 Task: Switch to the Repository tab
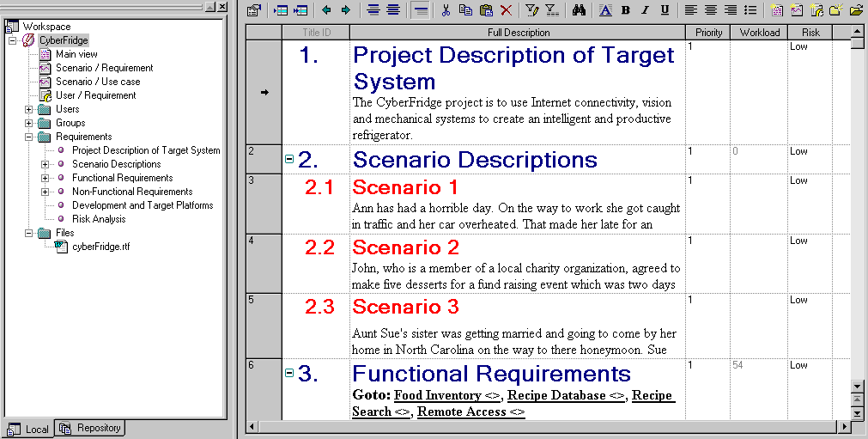pos(90,428)
